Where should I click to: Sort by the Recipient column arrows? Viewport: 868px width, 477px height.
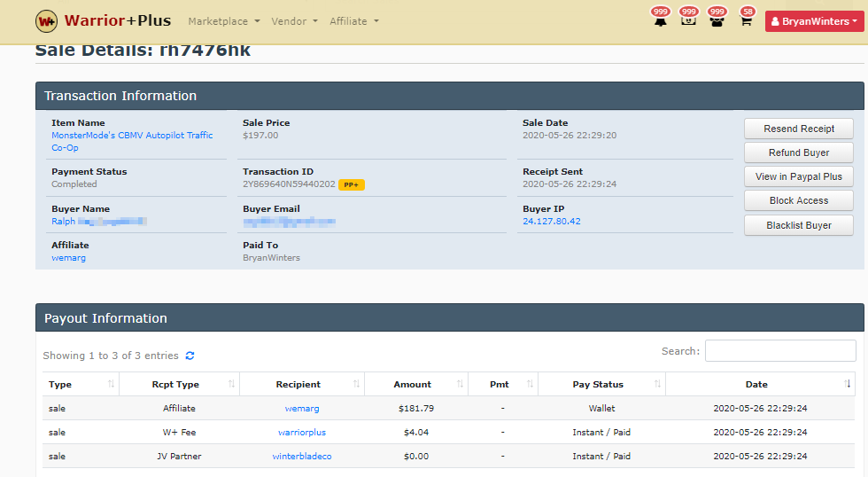(356, 384)
